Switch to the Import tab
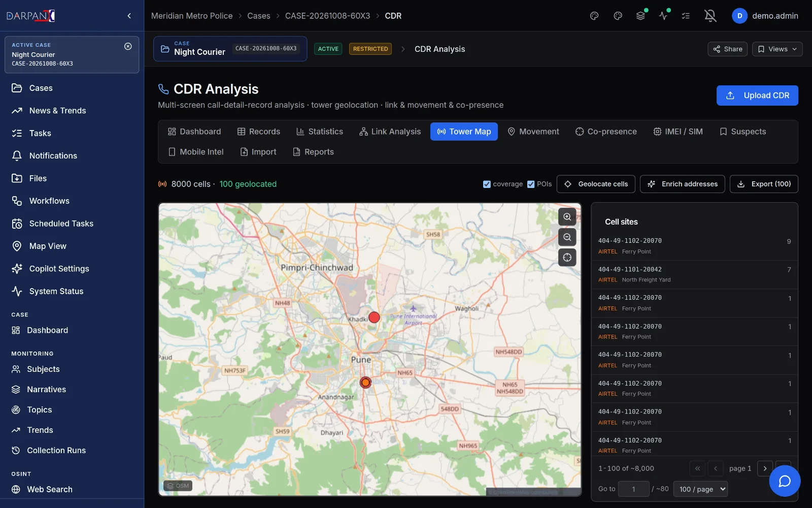Screen dimensions: 812x508 [258, 152]
